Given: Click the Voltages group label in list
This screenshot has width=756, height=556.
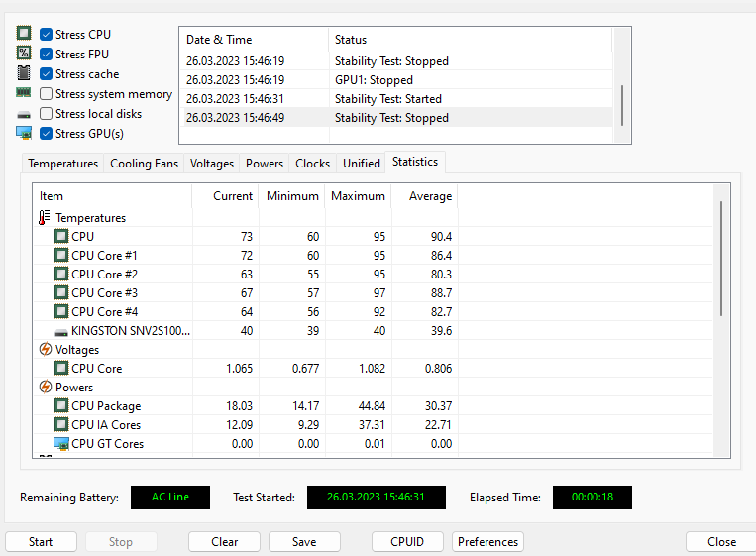Looking at the screenshot, I should [x=77, y=350].
